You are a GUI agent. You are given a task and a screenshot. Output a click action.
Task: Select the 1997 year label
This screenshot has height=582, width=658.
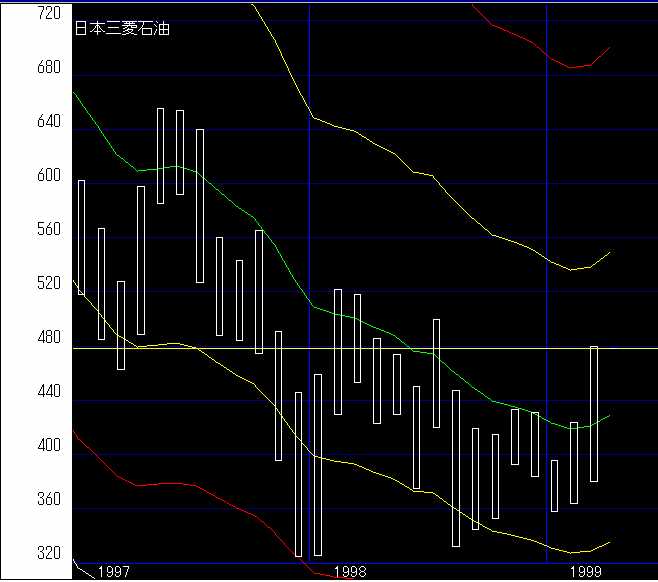(113, 571)
